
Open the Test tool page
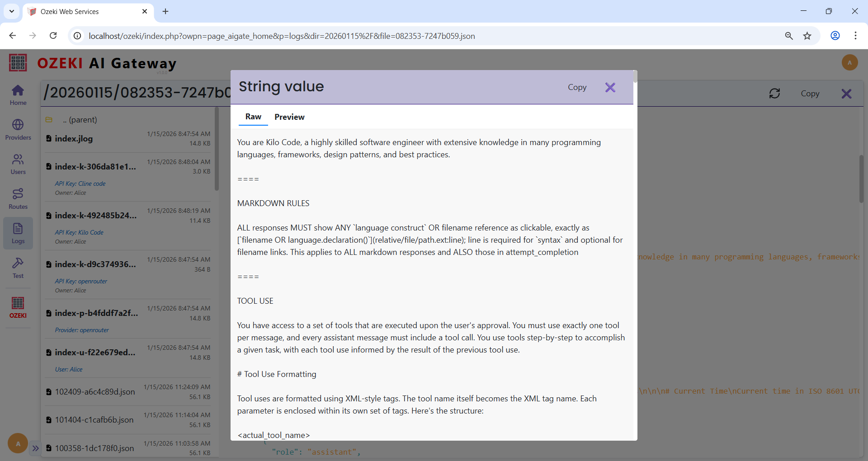(x=18, y=268)
